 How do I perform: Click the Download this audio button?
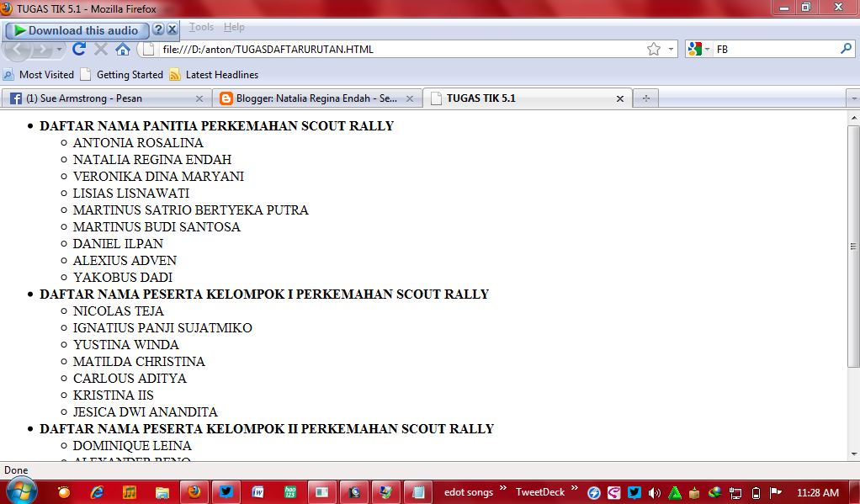(x=77, y=31)
